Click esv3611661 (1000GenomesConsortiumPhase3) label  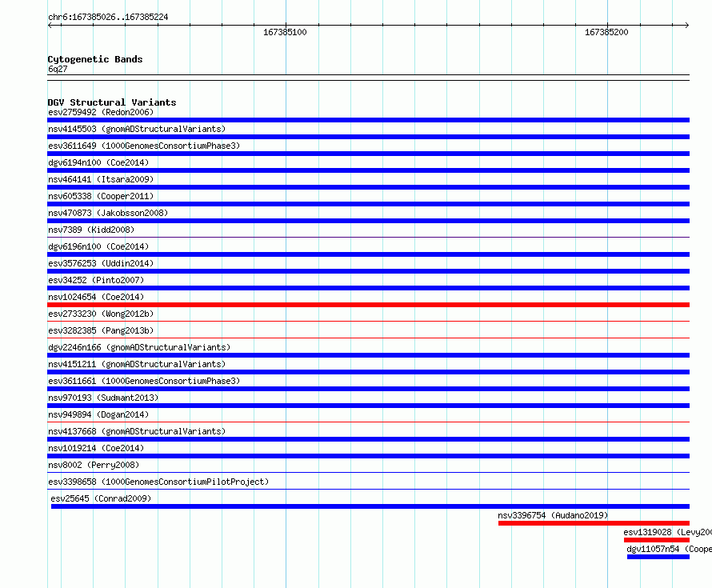tap(144, 381)
